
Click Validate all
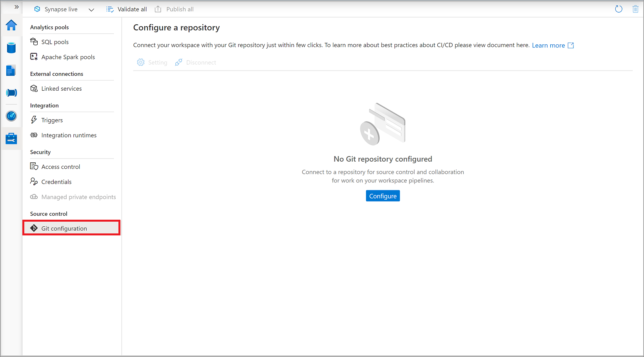(x=126, y=9)
